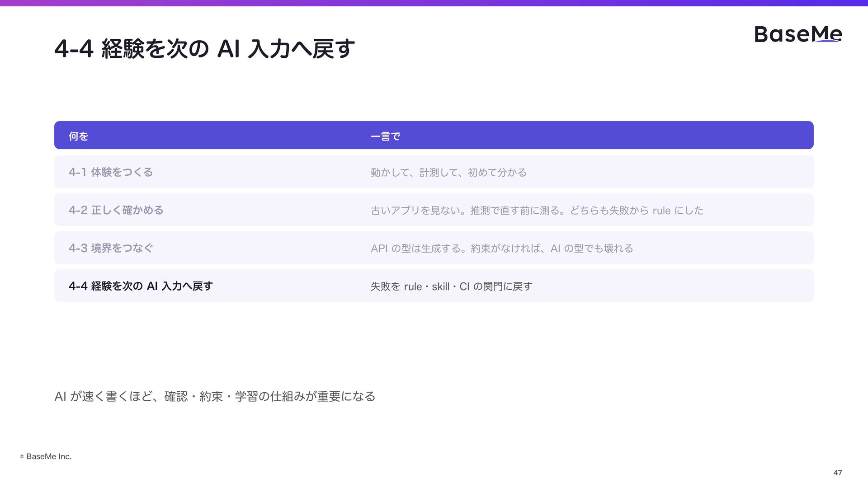The image size is (868, 488).
Task: Click the text '動かして、計測して、初めて分かる'
Action: 448,172
